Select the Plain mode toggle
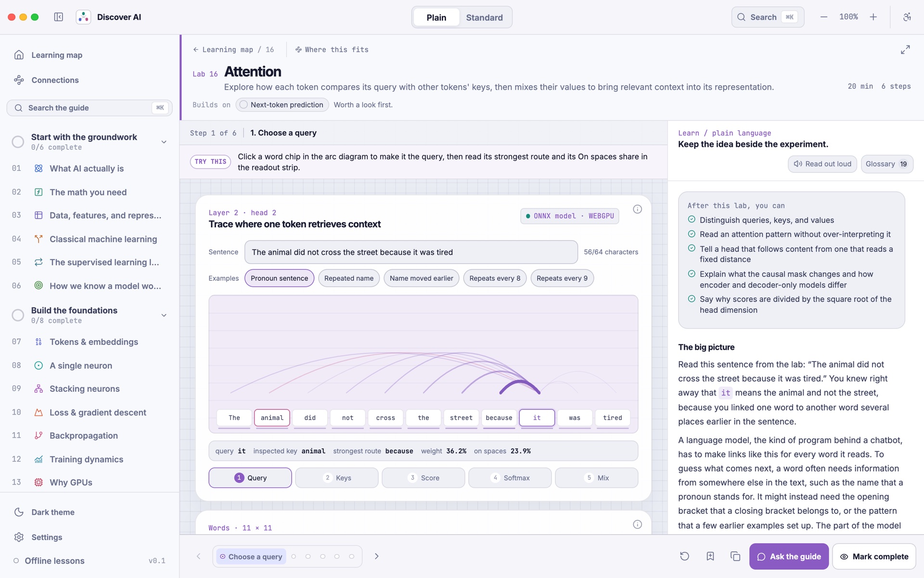Image resolution: width=924 pixels, height=578 pixels. [436, 17]
